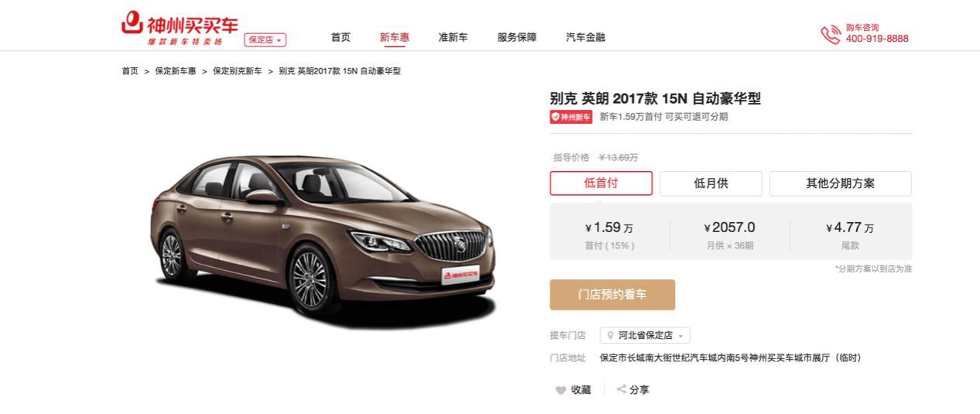Click the phone consultation icon
The image size is (980, 414).
coord(831,34)
